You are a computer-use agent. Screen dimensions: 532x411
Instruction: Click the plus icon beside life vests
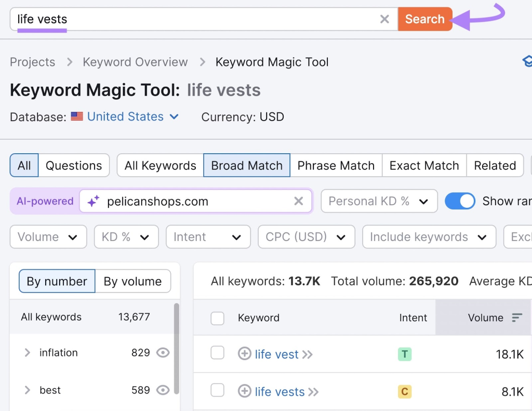click(x=244, y=391)
